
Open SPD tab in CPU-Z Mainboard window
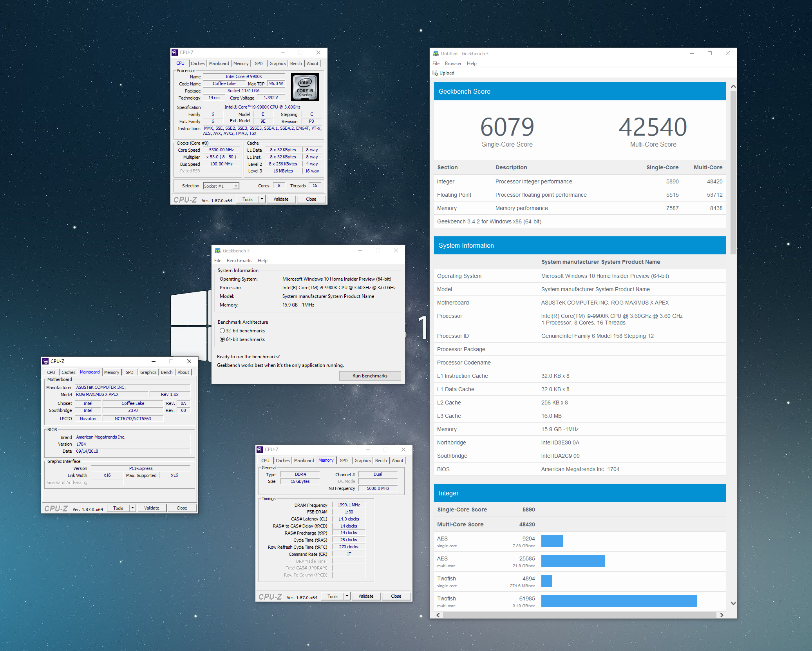pyautogui.click(x=130, y=372)
